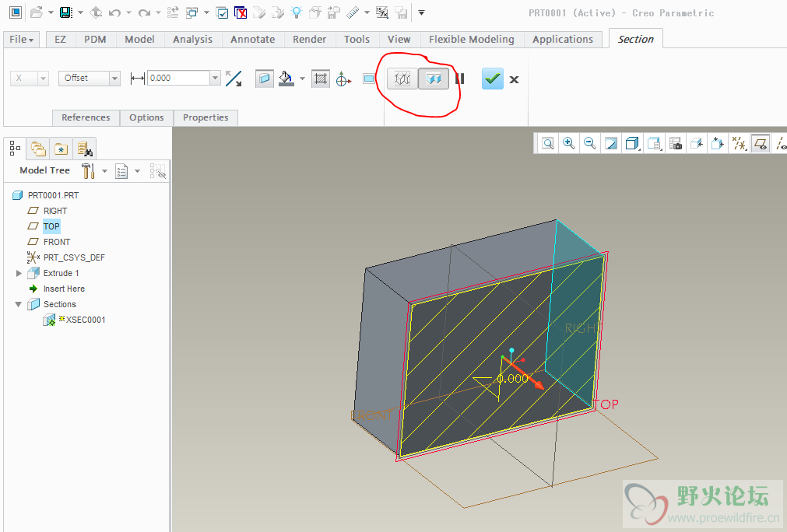This screenshot has width=787, height=532.
Task: Click the Repaint icon
Action: click(x=611, y=143)
